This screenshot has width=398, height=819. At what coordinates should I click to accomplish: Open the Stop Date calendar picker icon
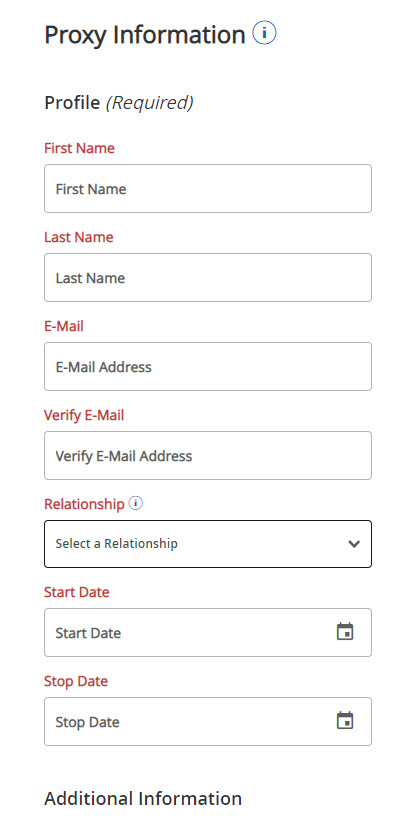[x=345, y=721]
